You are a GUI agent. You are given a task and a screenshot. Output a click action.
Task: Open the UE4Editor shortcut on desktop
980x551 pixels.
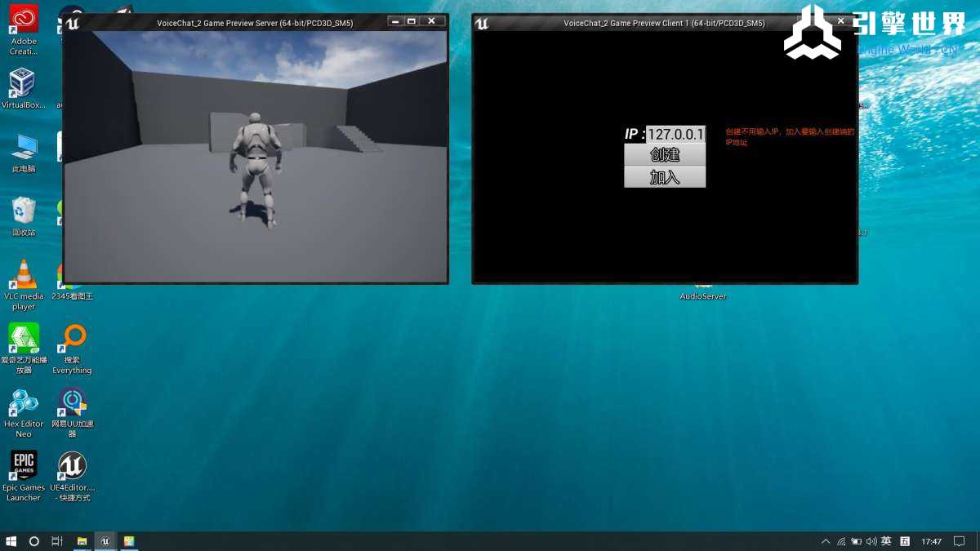(x=72, y=467)
